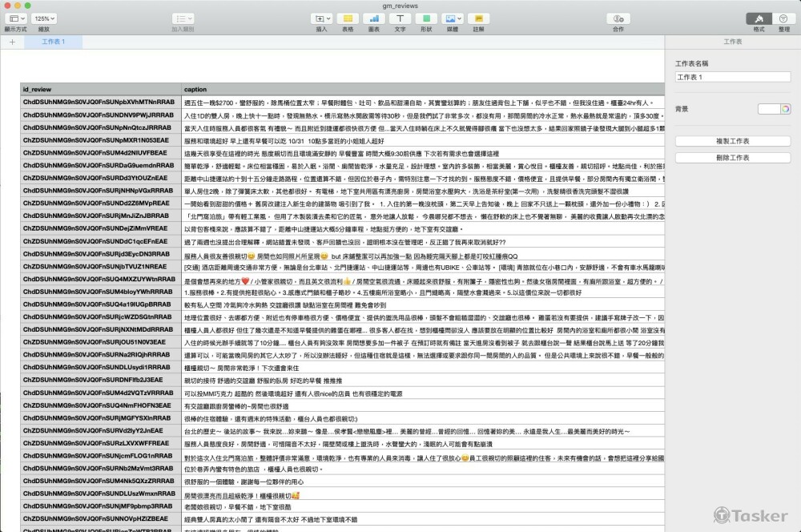Toggle the Format inspector panel
This screenshot has height=532, width=801.
pyautogui.click(x=759, y=18)
